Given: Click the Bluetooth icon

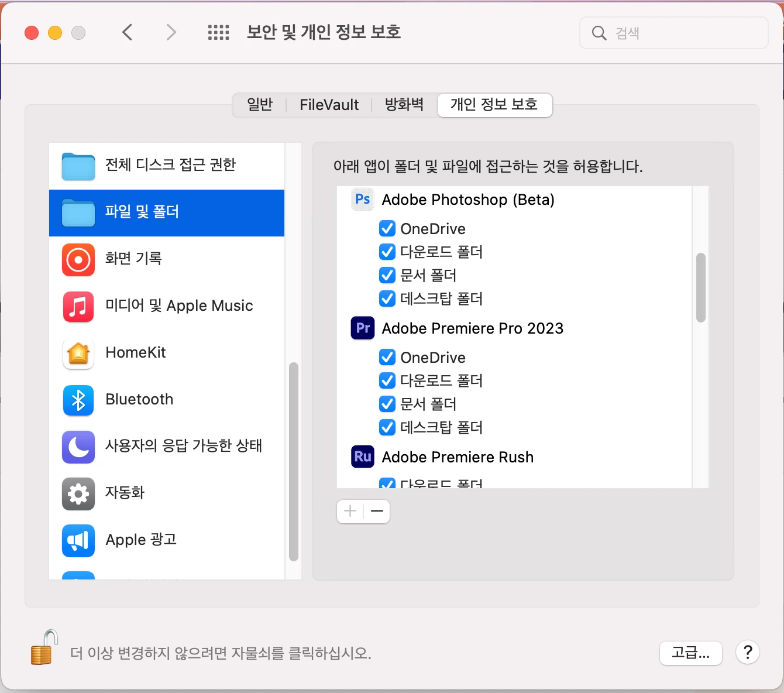Looking at the screenshot, I should (78, 400).
